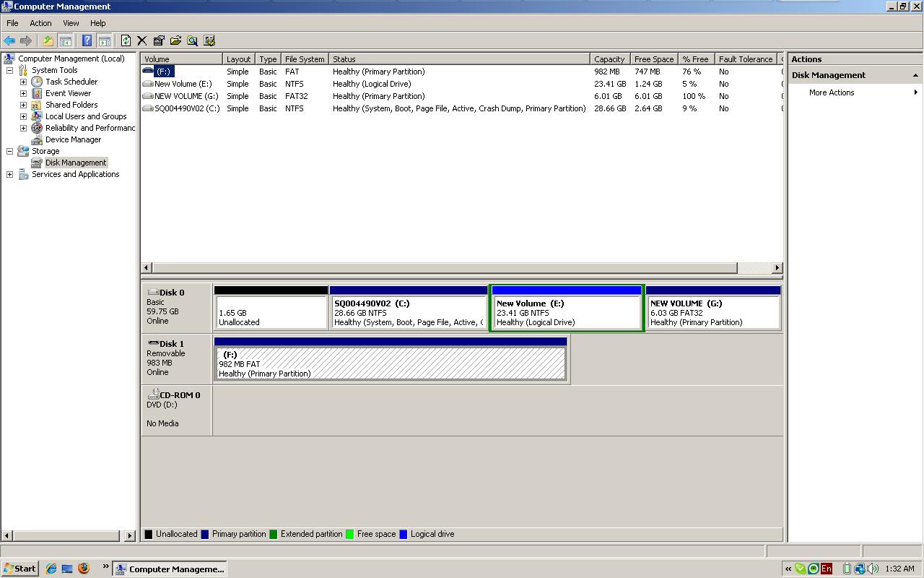
Task: Open the Action menu
Action: coord(40,23)
